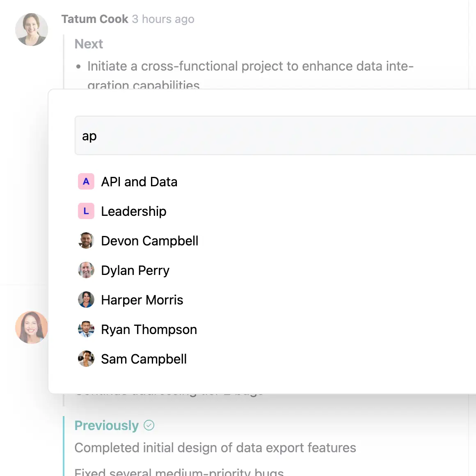Click Ryan Thompson's avatar photo

click(86, 329)
